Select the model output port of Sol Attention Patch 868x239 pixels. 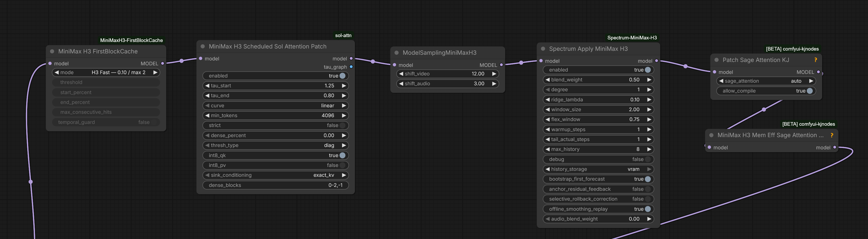351,59
